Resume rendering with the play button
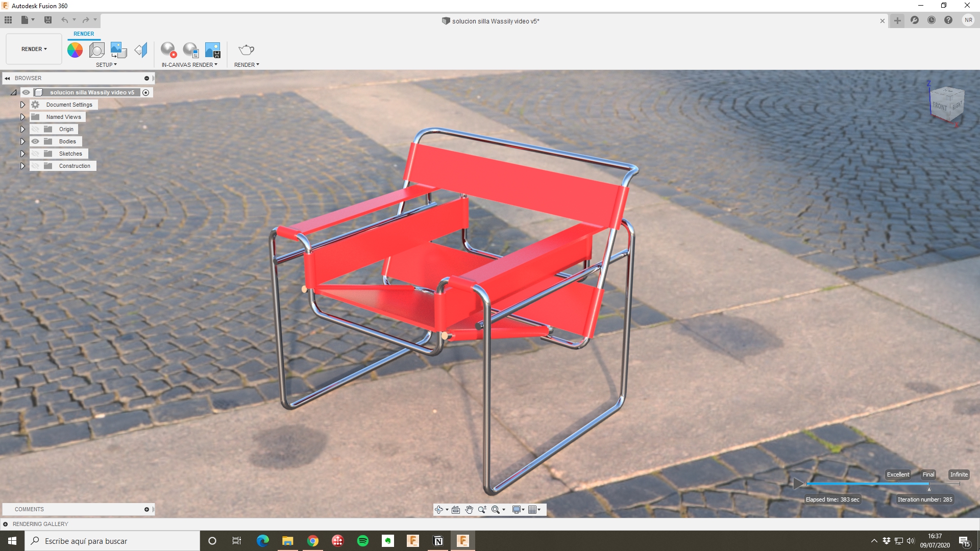 pos(798,483)
